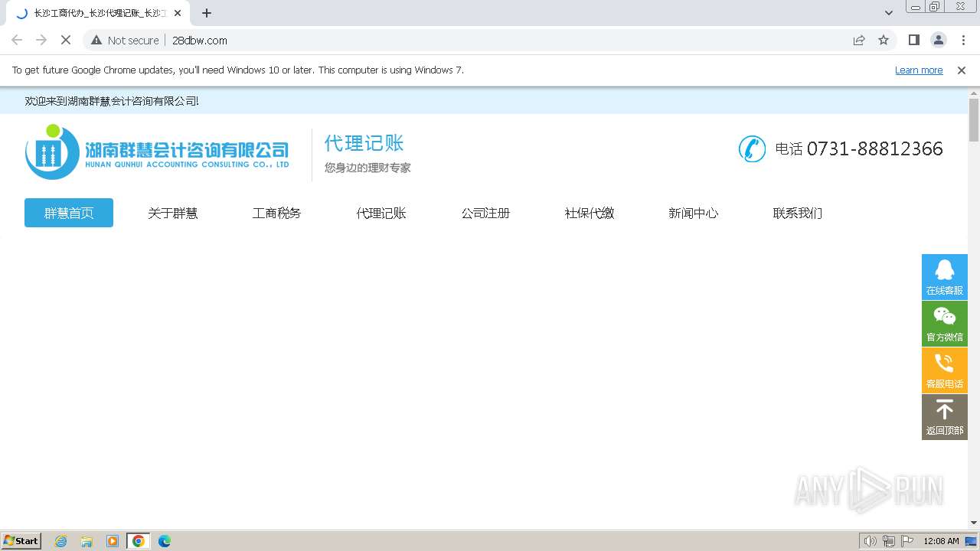This screenshot has width=980, height=551.
Task: Open the 工商税务 menu item
Action: (277, 213)
